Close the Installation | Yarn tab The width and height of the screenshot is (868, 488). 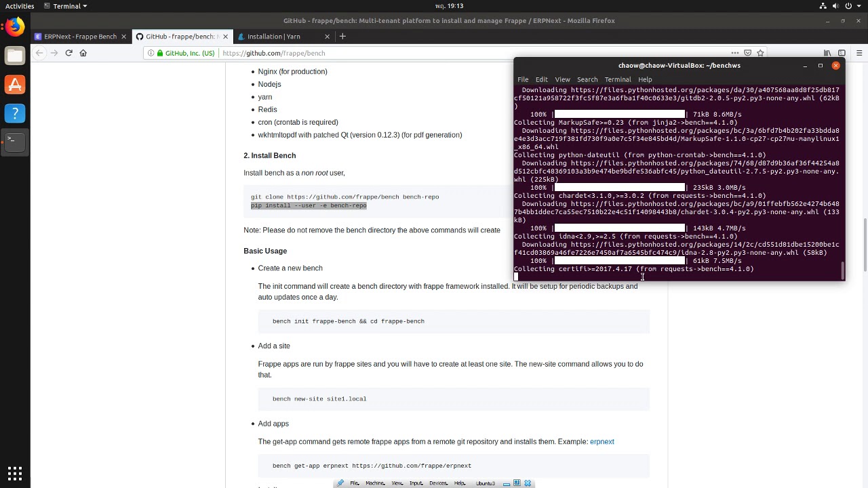327,37
